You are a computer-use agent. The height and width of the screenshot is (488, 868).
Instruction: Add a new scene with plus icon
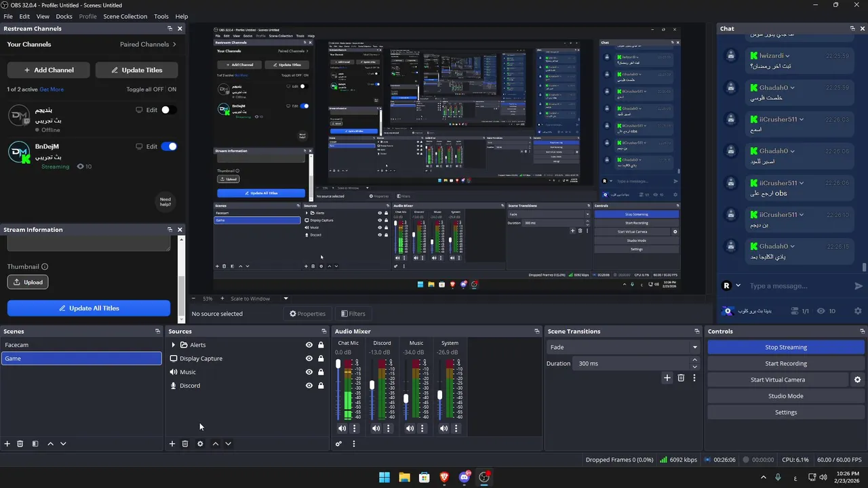pos(7,444)
